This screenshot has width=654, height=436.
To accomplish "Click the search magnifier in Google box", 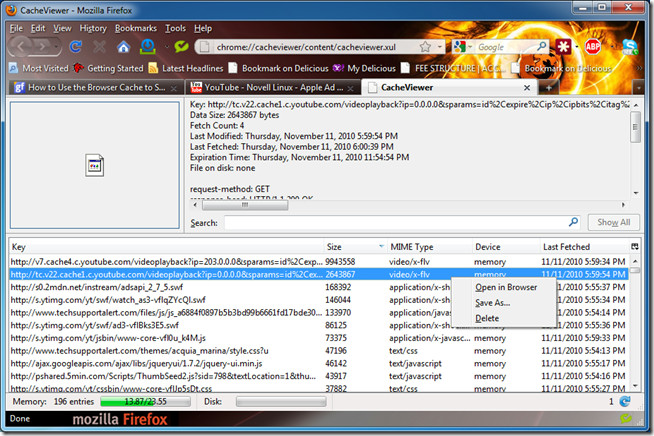I will pos(541,46).
